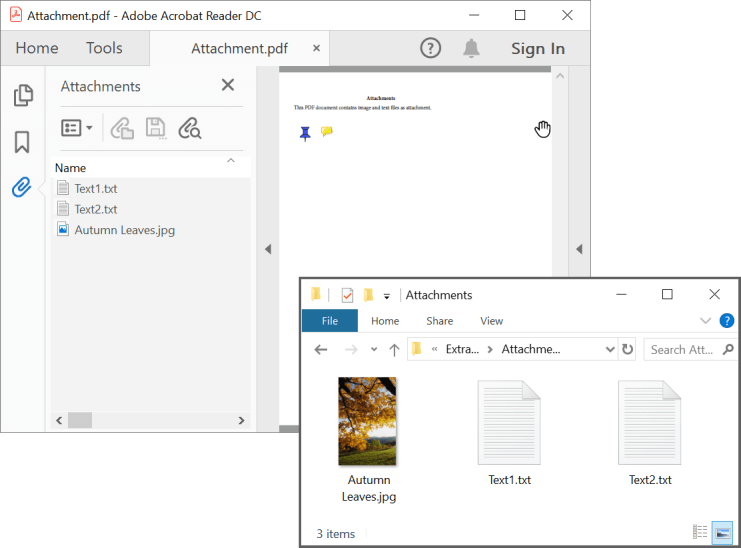
Task: Open Home ribbon tab in Explorer
Action: tap(385, 321)
